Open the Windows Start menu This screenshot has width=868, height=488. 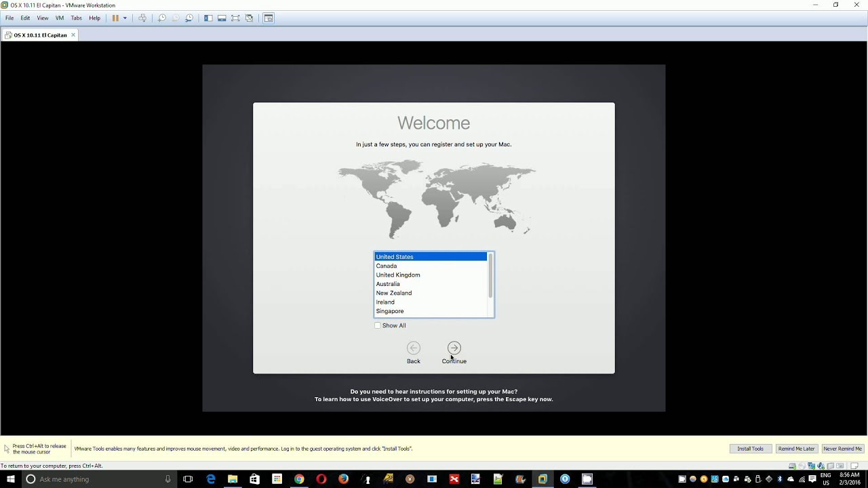tap(11, 479)
